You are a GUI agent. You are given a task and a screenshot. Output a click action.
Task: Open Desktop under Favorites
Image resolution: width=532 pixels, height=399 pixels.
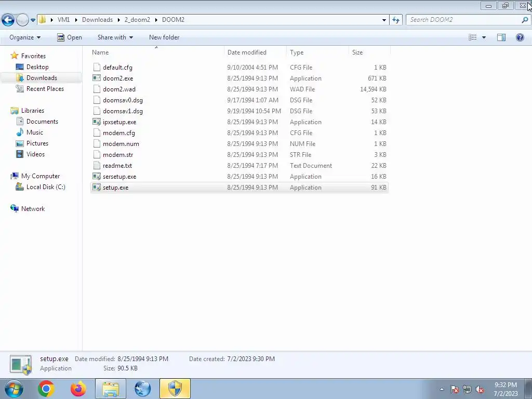37,67
